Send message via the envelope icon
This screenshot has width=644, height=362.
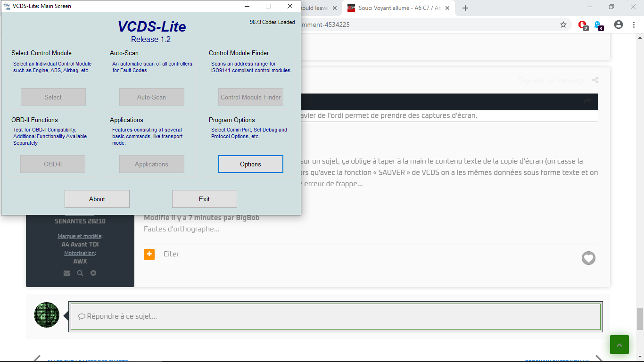pos(67,273)
